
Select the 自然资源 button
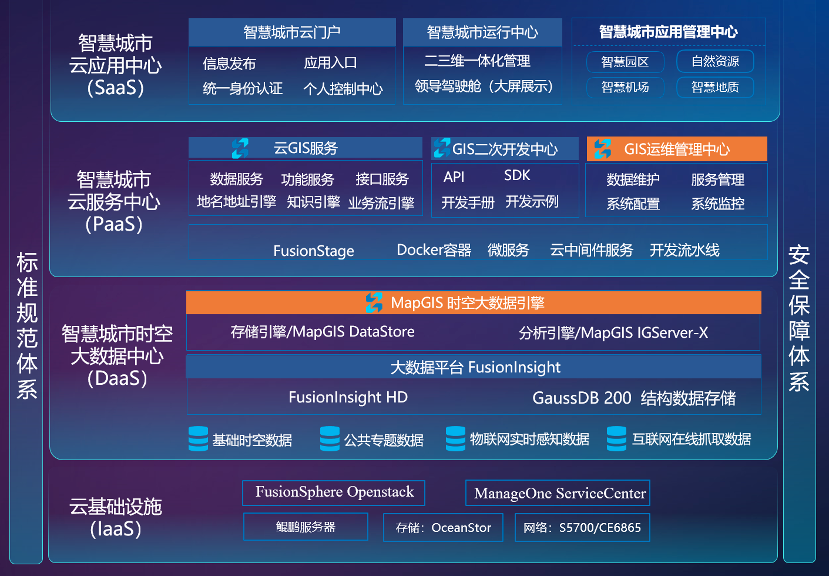[x=715, y=61]
